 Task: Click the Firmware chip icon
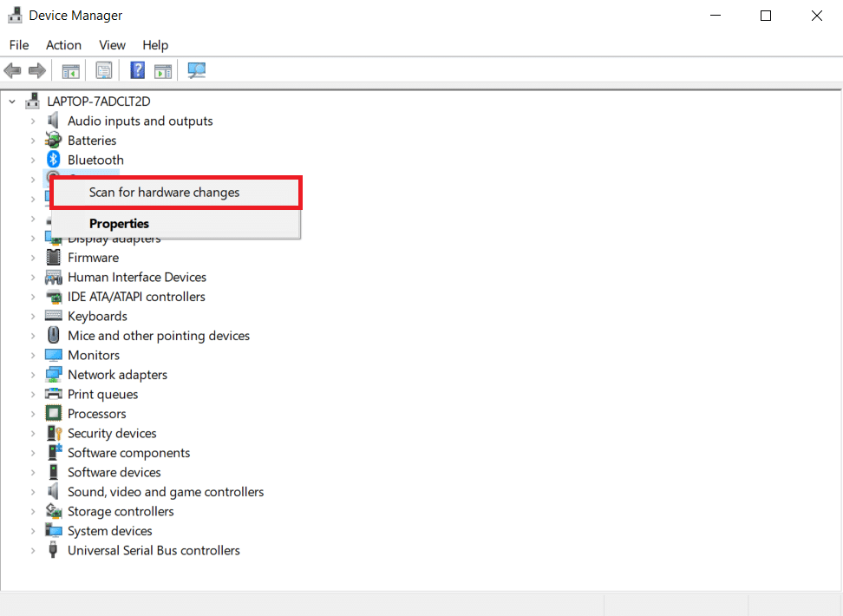(53, 257)
